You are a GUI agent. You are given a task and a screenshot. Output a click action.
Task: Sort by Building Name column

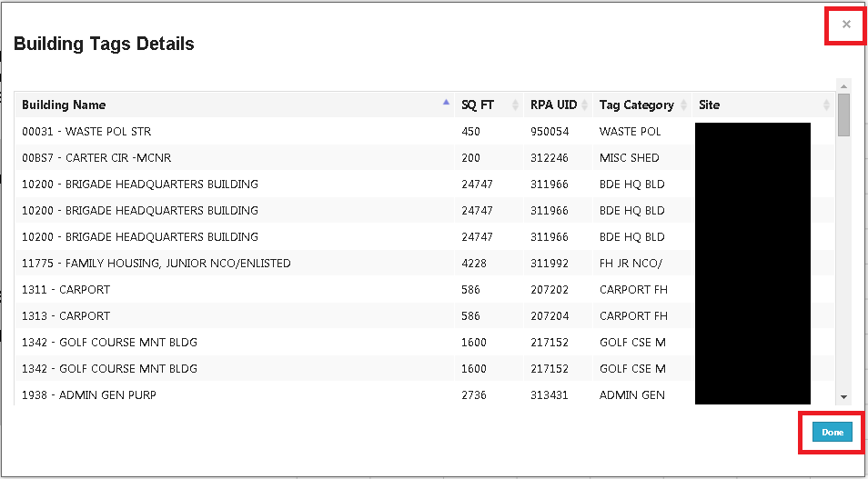pos(235,105)
